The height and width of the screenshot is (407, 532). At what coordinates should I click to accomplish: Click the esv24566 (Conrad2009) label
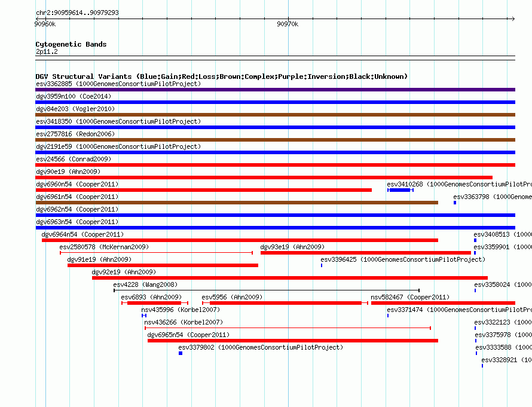coord(74,159)
